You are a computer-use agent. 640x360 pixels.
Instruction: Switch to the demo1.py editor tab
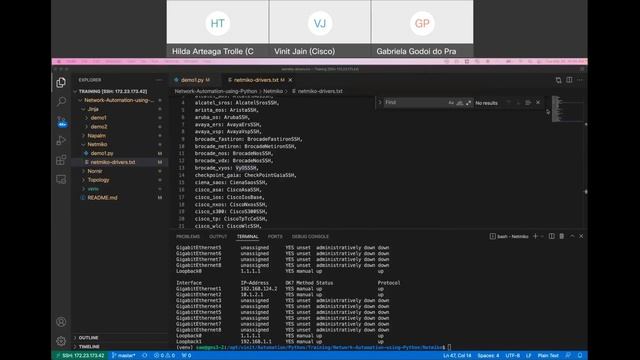coord(191,80)
